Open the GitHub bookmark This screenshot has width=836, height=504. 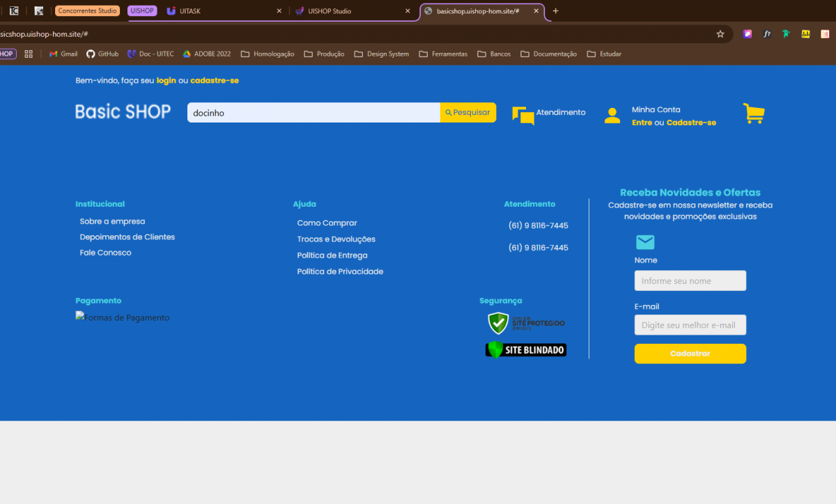pos(102,54)
